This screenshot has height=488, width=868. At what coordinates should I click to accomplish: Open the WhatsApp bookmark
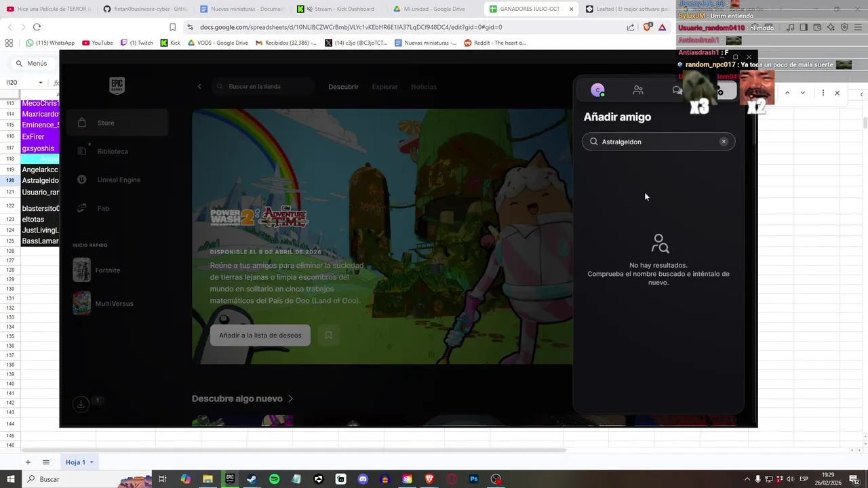click(x=50, y=43)
